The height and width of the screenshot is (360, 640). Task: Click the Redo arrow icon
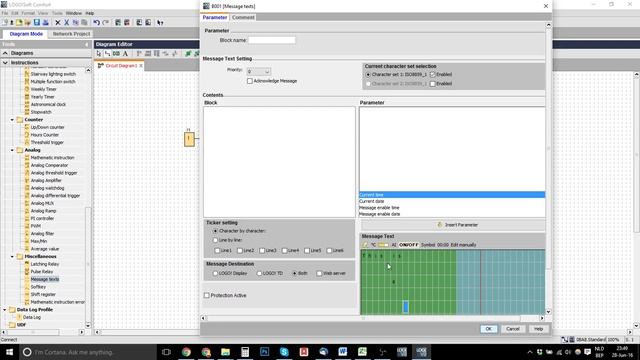click(x=106, y=22)
